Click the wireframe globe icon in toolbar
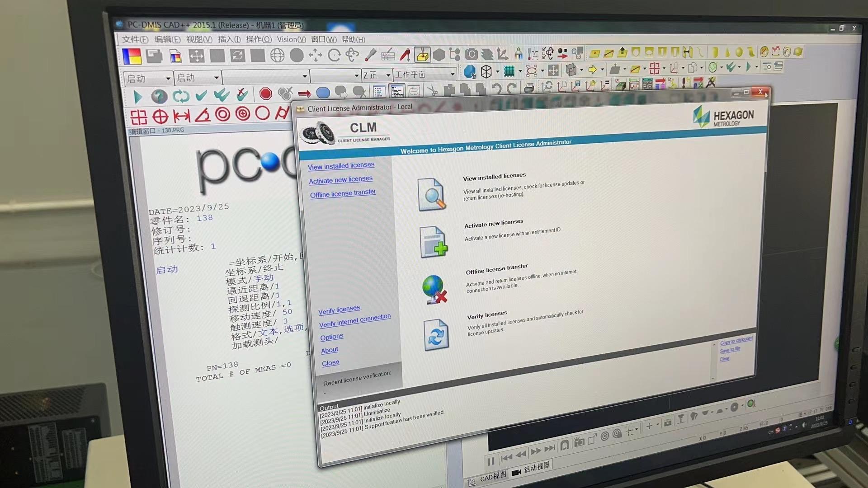The width and height of the screenshot is (868, 488). coord(277,56)
